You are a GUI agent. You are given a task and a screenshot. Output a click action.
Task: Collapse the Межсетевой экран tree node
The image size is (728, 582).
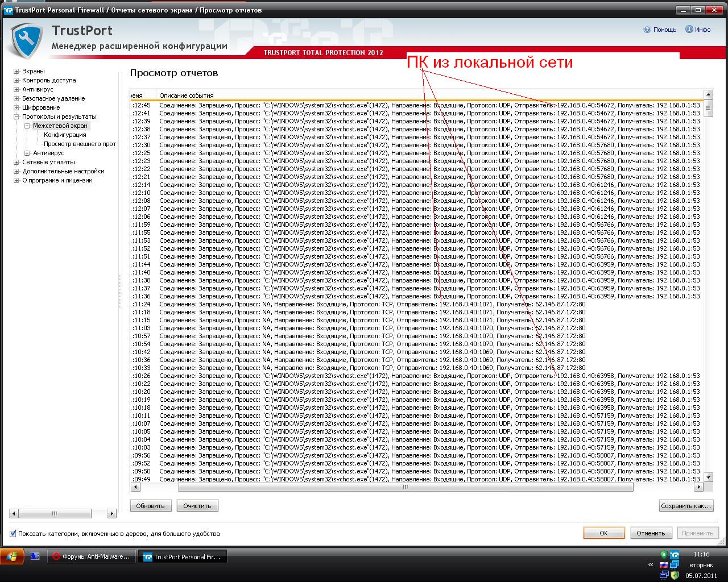[27, 126]
